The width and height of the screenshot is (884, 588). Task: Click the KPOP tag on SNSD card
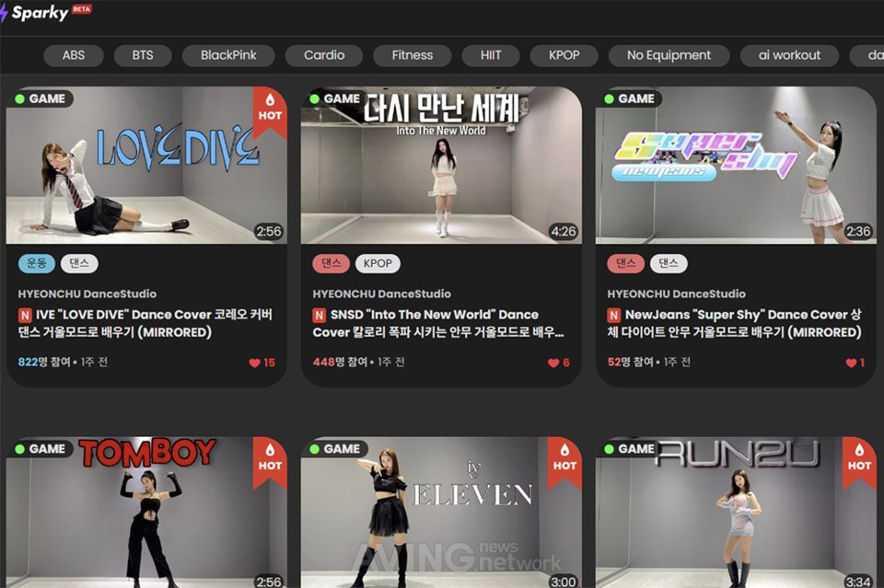click(378, 263)
